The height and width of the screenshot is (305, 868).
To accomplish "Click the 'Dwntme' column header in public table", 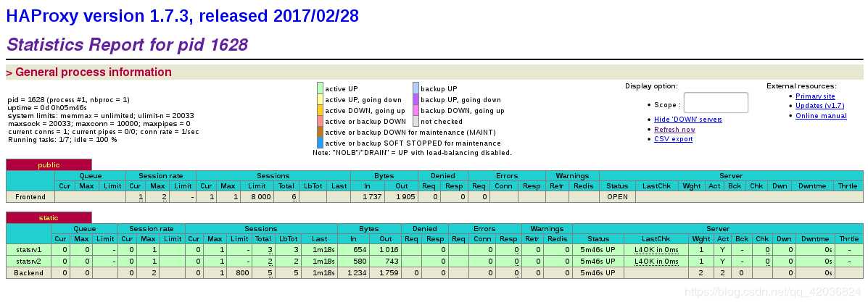I will (x=813, y=186).
